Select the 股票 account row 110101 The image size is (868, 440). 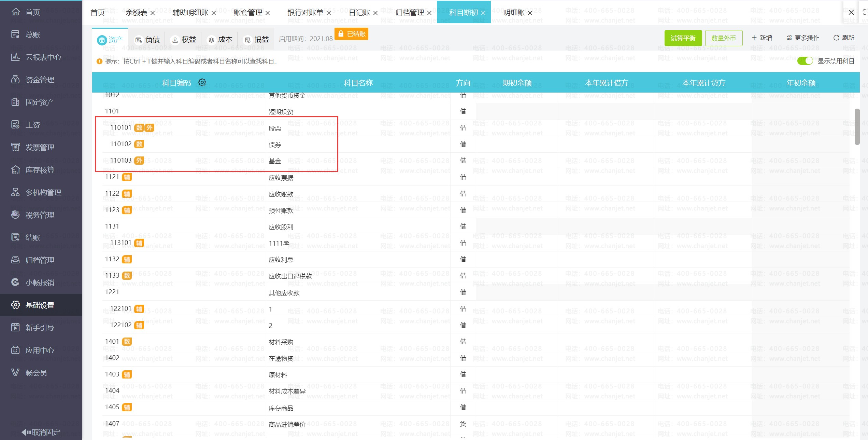point(275,127)
